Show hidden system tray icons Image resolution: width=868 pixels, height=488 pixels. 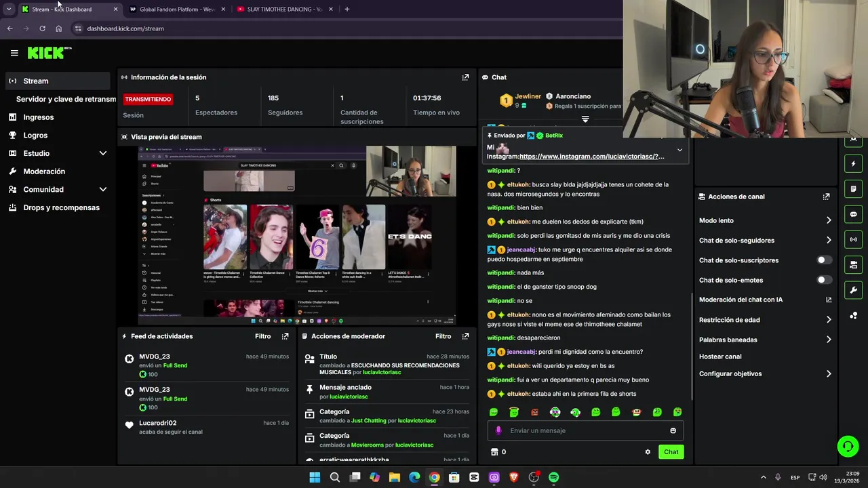[x=763, y=477]
